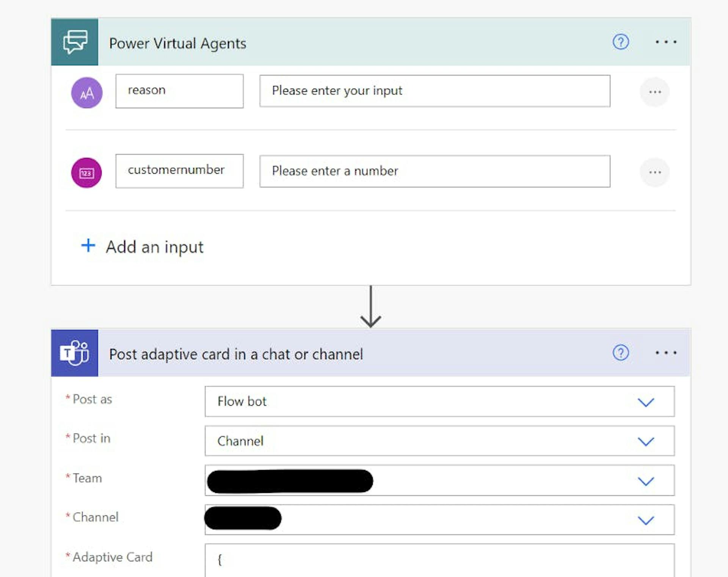
Task: Open help for Power Virtual Agents trigger
Action: point(621,42)
